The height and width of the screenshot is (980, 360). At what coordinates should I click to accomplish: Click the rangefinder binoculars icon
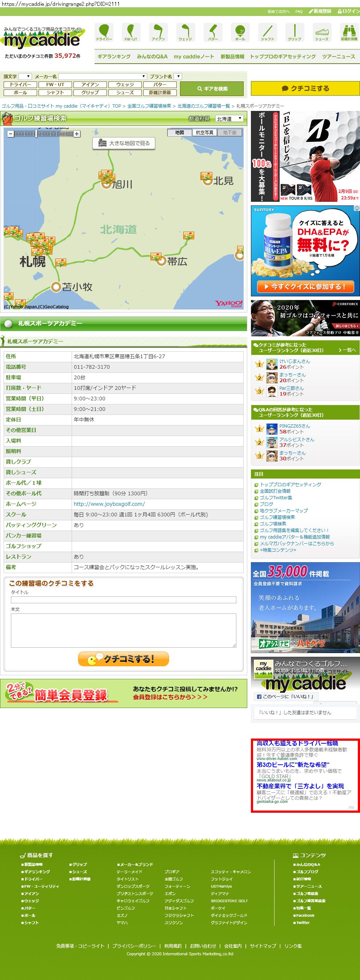pos(349,32)
